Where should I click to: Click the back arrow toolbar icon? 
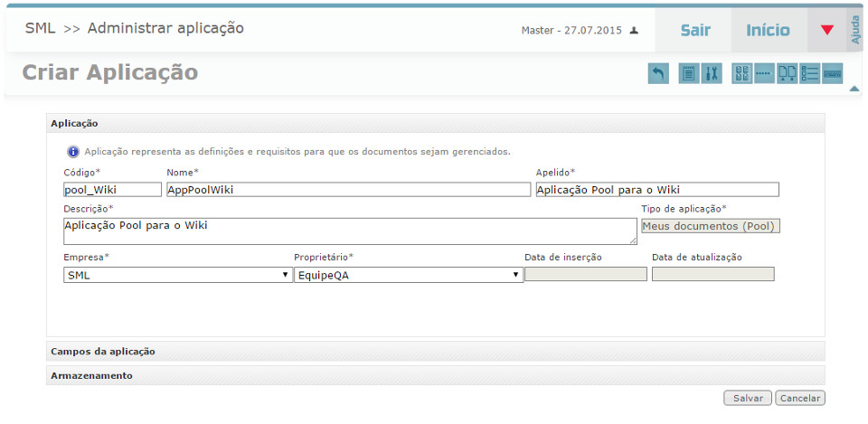(658, 74)
